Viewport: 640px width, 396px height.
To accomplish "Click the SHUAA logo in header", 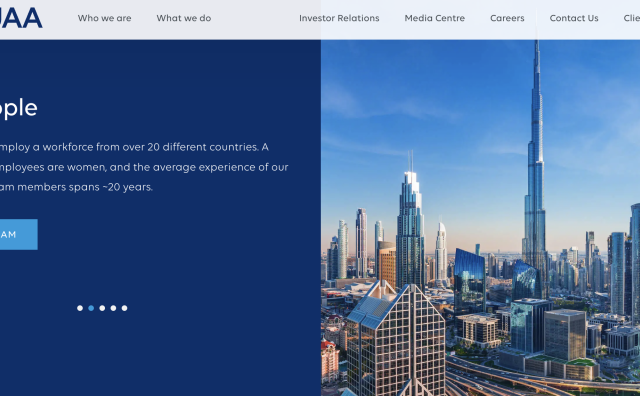I will (20, 18).
